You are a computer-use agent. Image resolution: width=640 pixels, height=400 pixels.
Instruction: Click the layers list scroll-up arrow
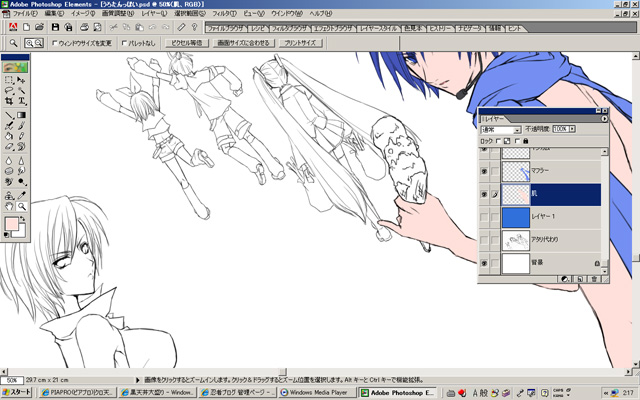tap(604, 151)
